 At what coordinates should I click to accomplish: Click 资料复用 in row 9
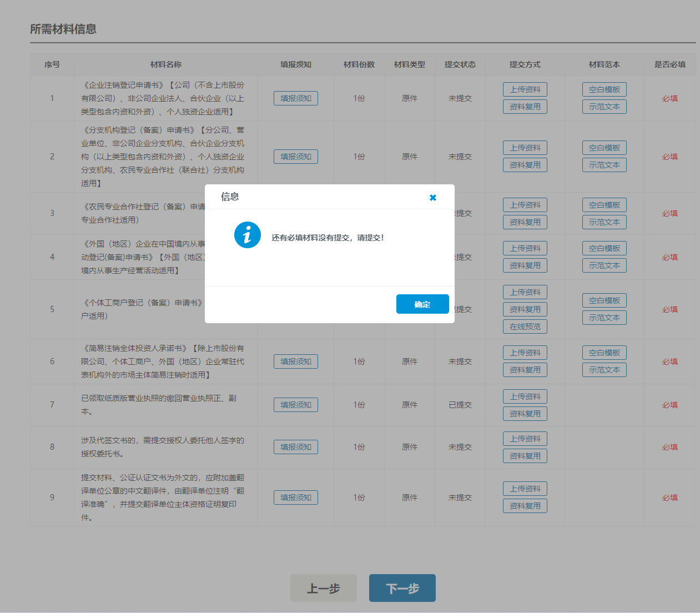525,506
